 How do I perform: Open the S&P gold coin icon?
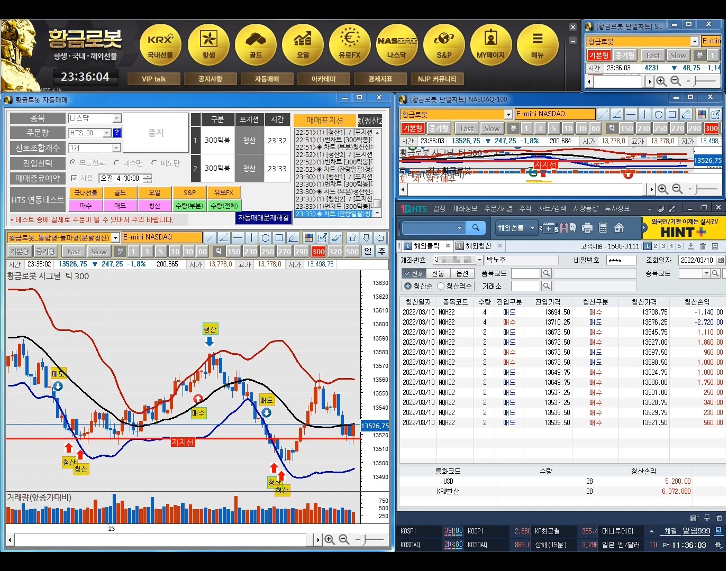point(444,45)
